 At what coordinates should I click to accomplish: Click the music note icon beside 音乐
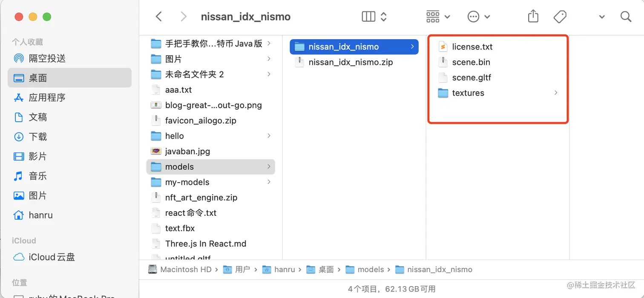pos(19,176)
